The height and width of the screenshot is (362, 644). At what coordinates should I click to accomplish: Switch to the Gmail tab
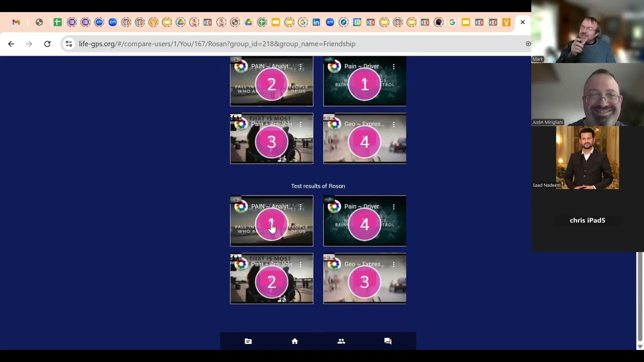[x=16, y=22]
